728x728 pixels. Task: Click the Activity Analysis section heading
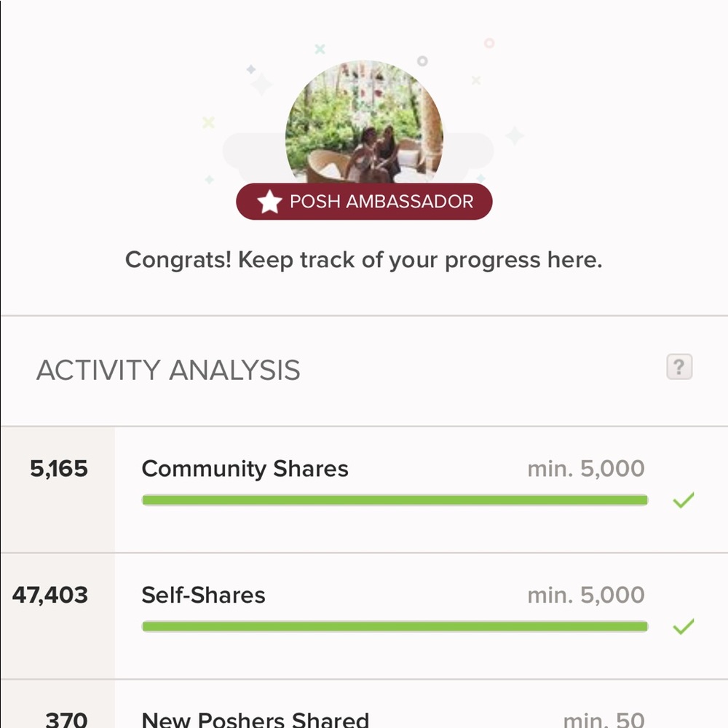coord(168,370)
